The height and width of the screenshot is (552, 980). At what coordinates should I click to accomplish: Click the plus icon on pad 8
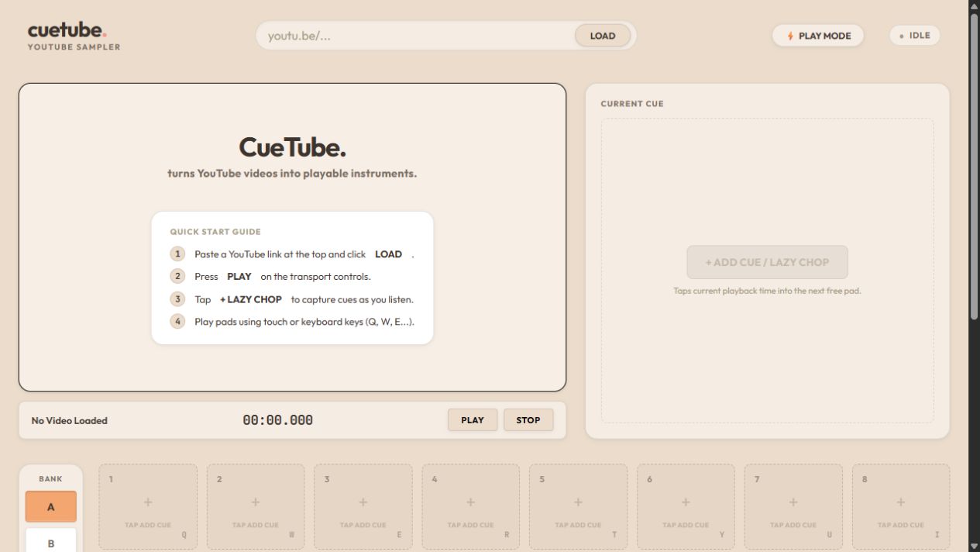tap(901, 502)
